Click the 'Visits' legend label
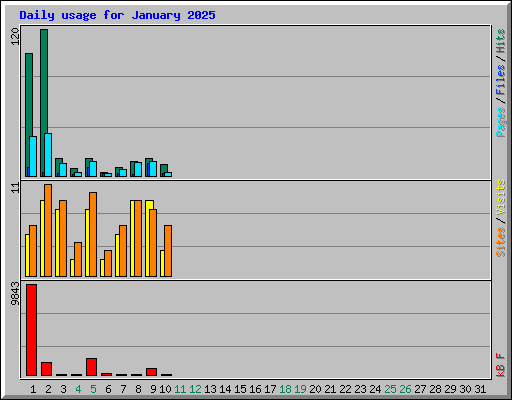This screenshot has width=512, height=400. click(501, 197)
